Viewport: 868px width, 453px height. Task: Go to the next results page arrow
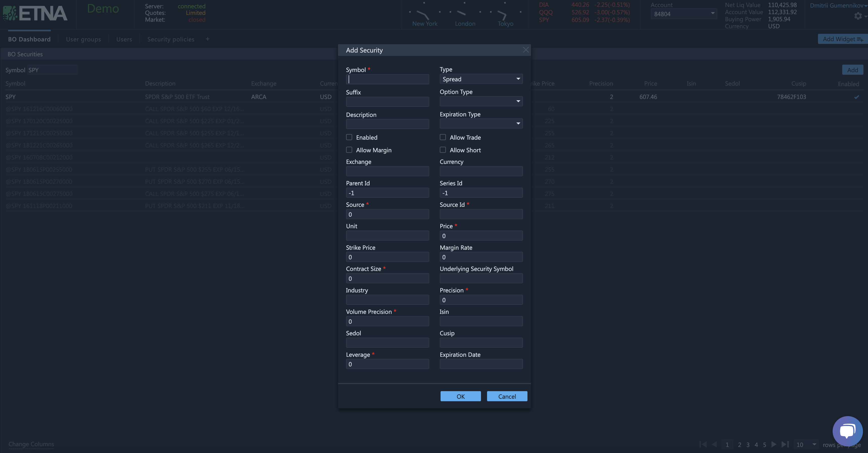(x=773, y=445)
